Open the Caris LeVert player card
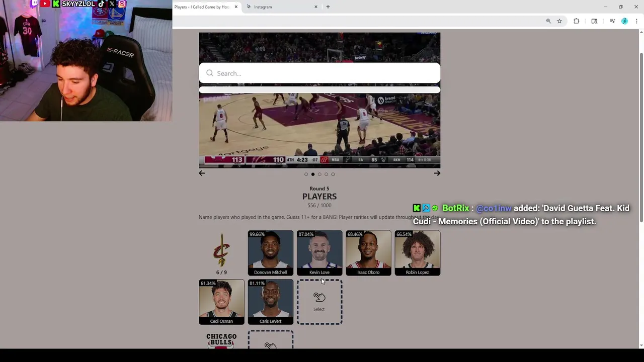The image size is (644, 362). click(270, 302)
